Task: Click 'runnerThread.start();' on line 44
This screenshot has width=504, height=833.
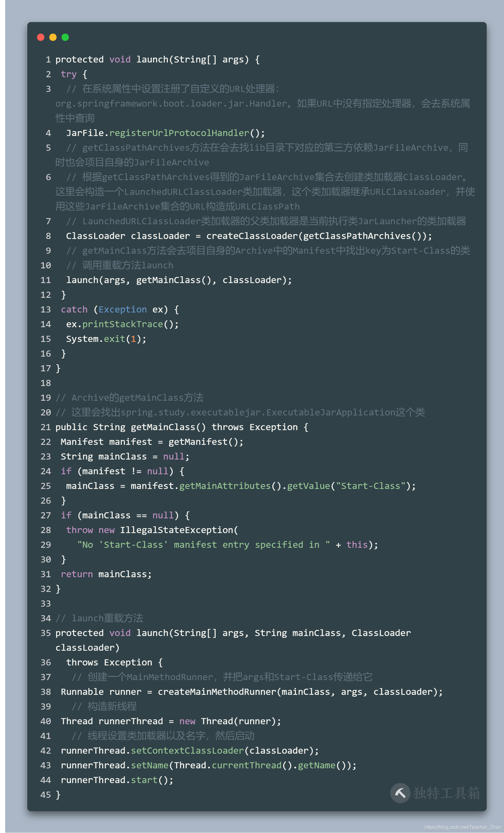Action: 117,780
